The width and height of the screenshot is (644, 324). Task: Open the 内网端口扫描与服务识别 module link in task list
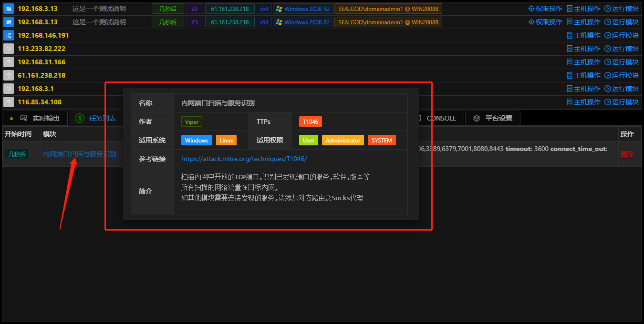80,154
